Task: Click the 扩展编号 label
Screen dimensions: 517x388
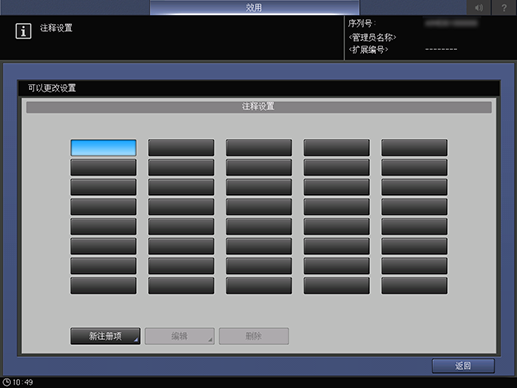Action: (368, 50)
